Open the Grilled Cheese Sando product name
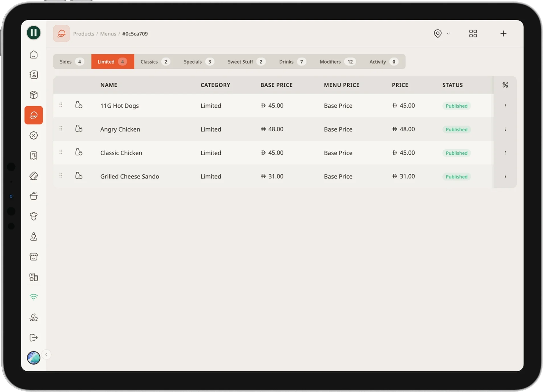The height and width of the screenshot is (392, 543). 130,177
